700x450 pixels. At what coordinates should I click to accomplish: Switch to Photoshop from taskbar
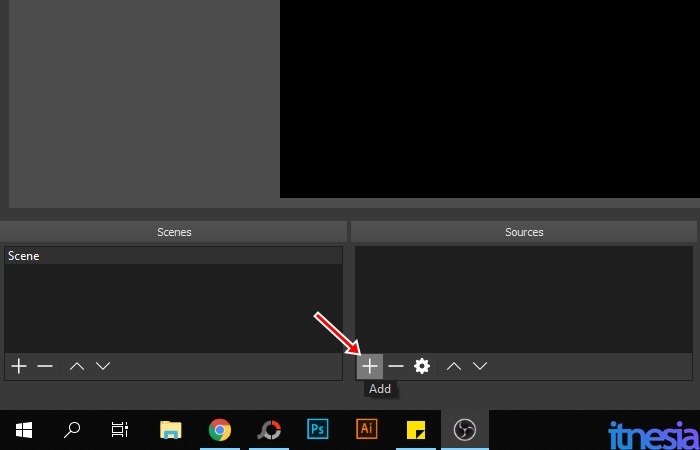(x=318, y=430)
